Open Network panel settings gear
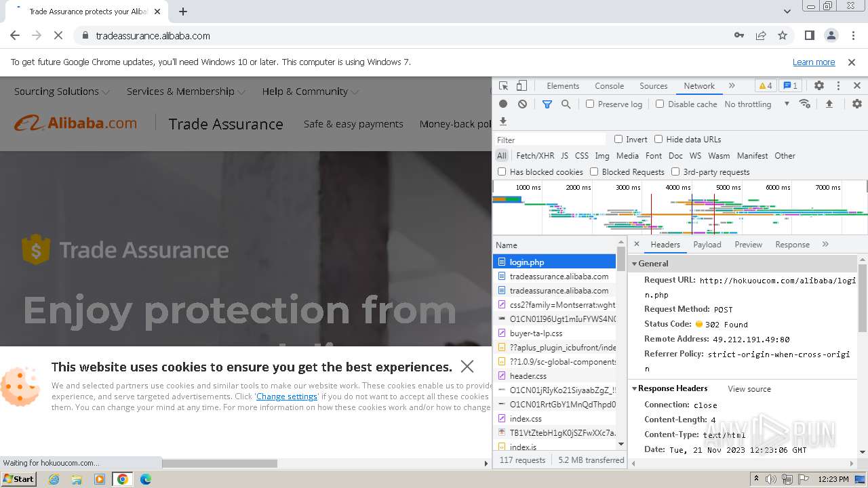The height and width of the screenshot is (488, 868). click(857, 104)
